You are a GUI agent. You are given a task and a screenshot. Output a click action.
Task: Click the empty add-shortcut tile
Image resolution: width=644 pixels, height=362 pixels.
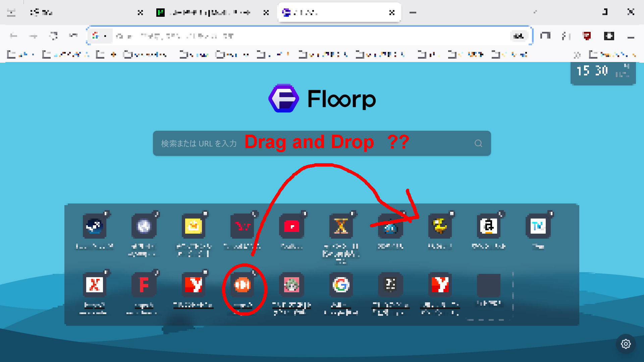point(489,286)
